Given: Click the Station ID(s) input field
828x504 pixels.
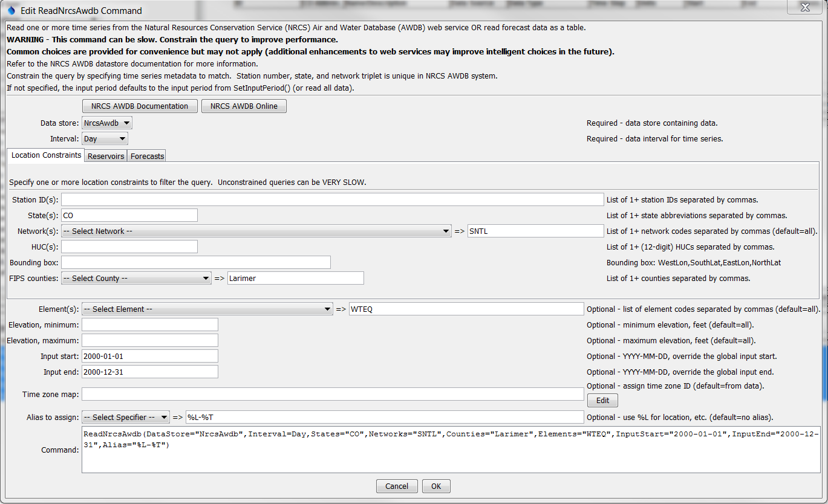Looking at the screenshot, I should (x=332, y=199).
